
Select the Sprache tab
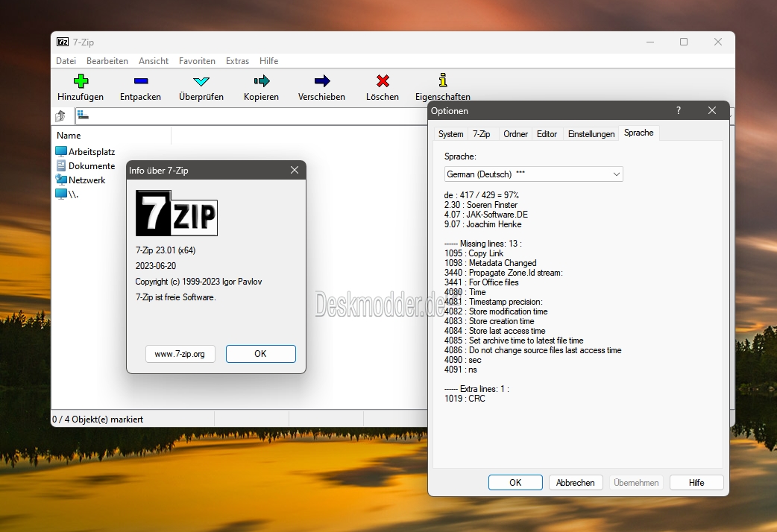(x=639, y=133)
